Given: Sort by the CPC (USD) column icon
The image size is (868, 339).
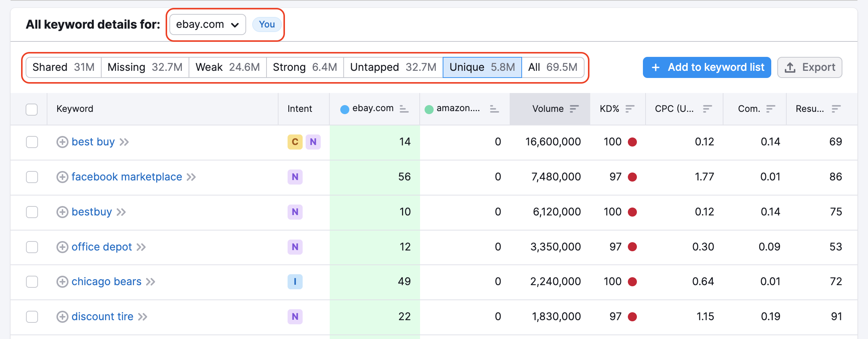Looking at the screenshot, I should (x=707, y=108).
